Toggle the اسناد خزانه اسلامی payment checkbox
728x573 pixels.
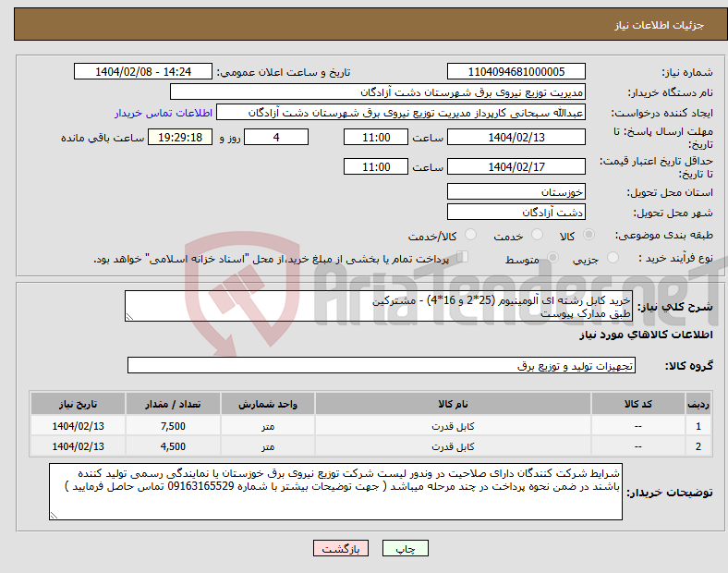point(463,256)
